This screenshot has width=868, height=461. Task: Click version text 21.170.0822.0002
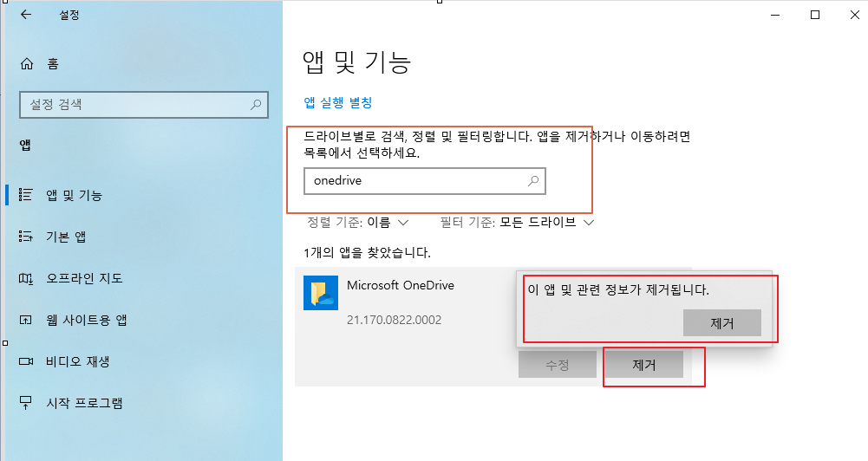[x=395, y=320]
